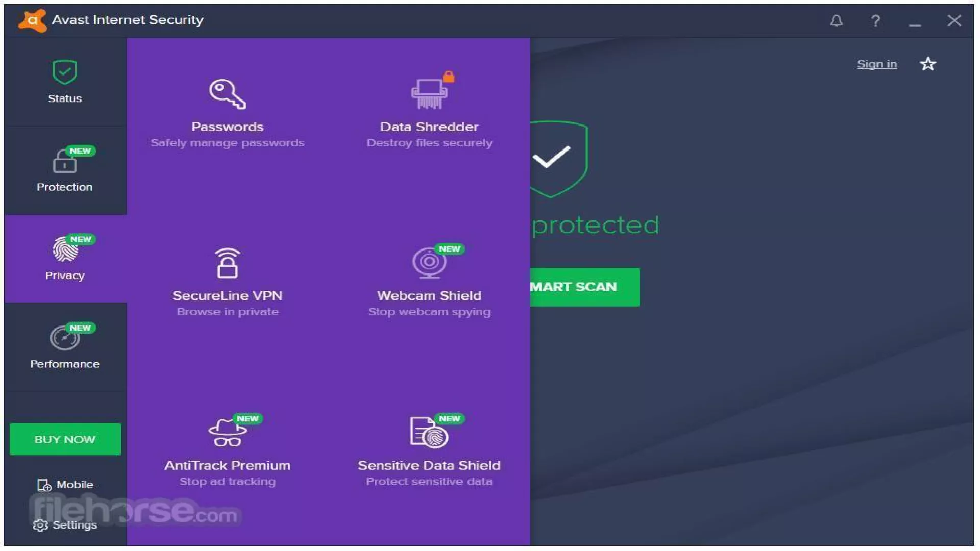Click the Avast logo in title bar
980x551 pixels.
point(32,20)
